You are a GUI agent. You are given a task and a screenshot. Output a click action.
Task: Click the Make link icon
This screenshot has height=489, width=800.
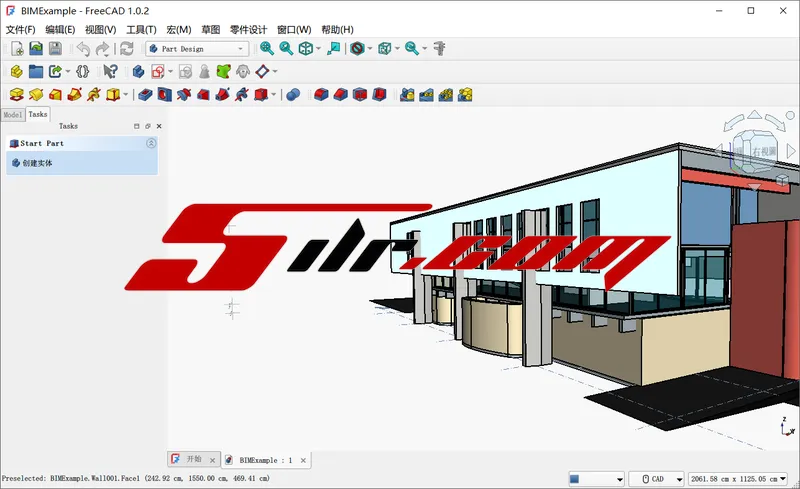pyautogui.click(x=55, y=71)
